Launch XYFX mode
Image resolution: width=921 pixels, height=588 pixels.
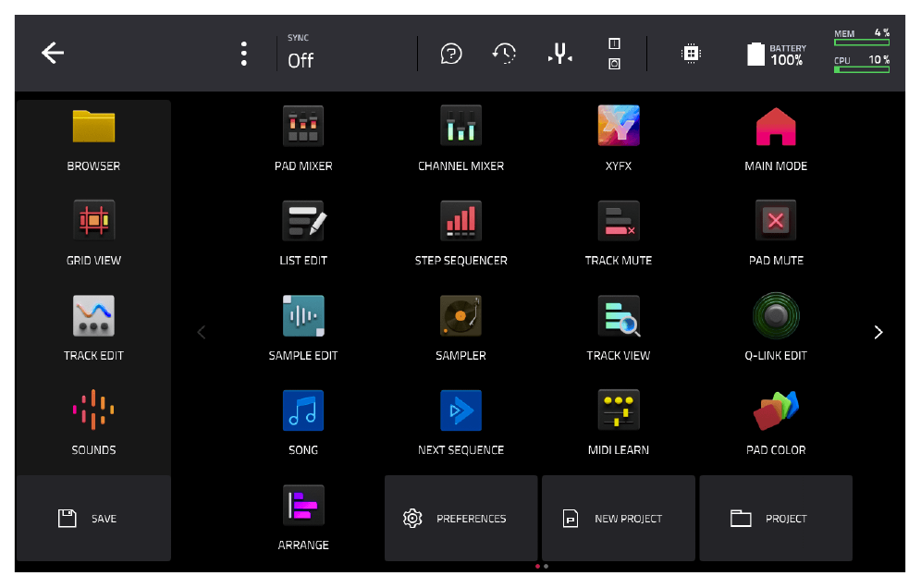618,140
